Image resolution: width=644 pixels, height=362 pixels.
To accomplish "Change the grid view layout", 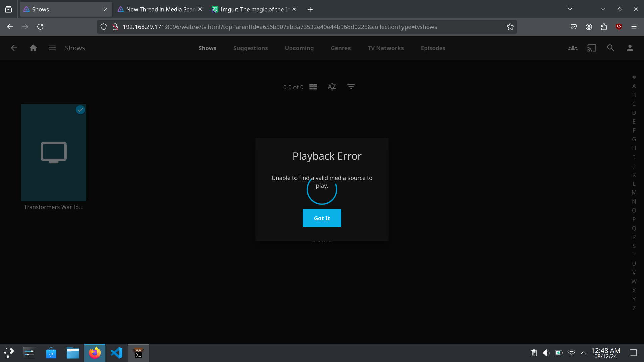I will click(x=313, y=87).
